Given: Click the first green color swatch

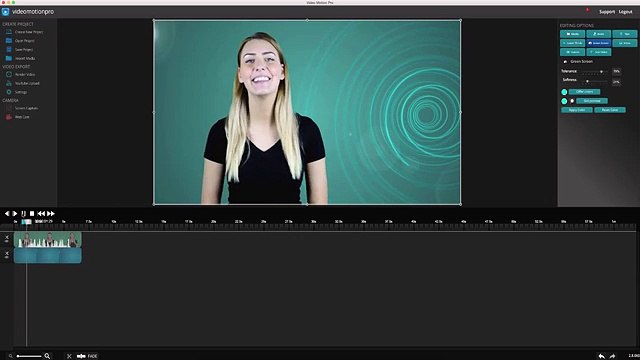Looking at the screenshot, I should tap(564, 92).
